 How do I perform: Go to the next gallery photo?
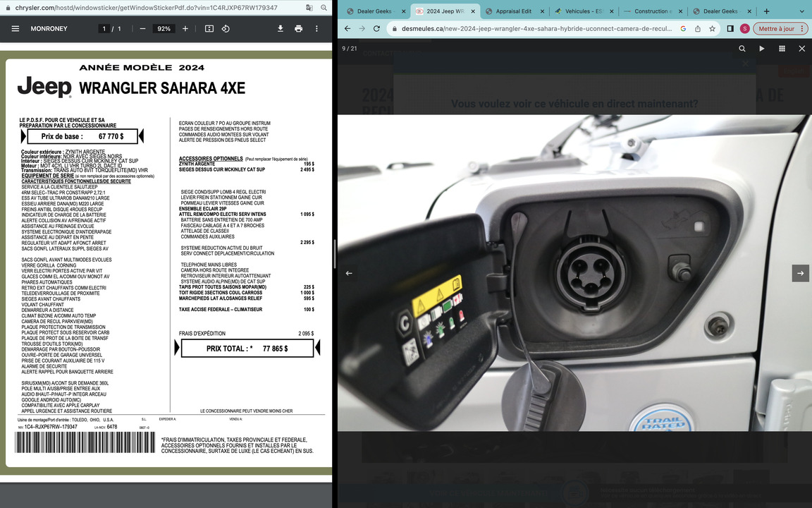coord(801,272)
